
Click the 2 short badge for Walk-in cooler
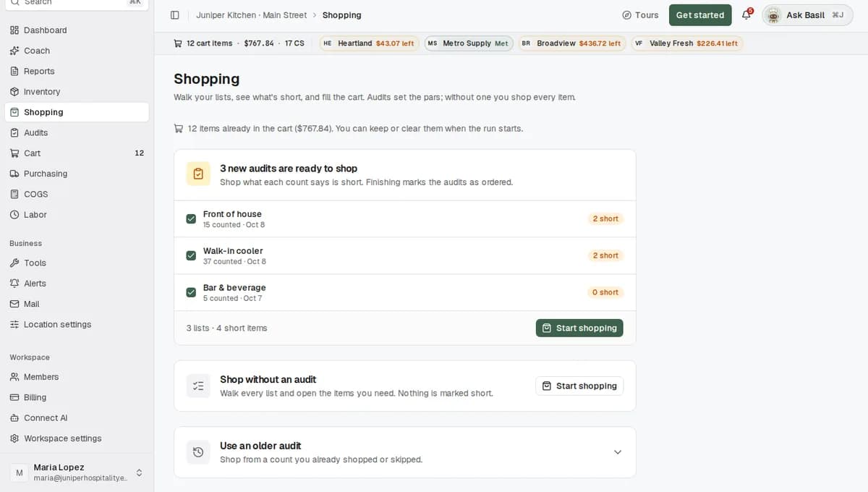point(605,255)
